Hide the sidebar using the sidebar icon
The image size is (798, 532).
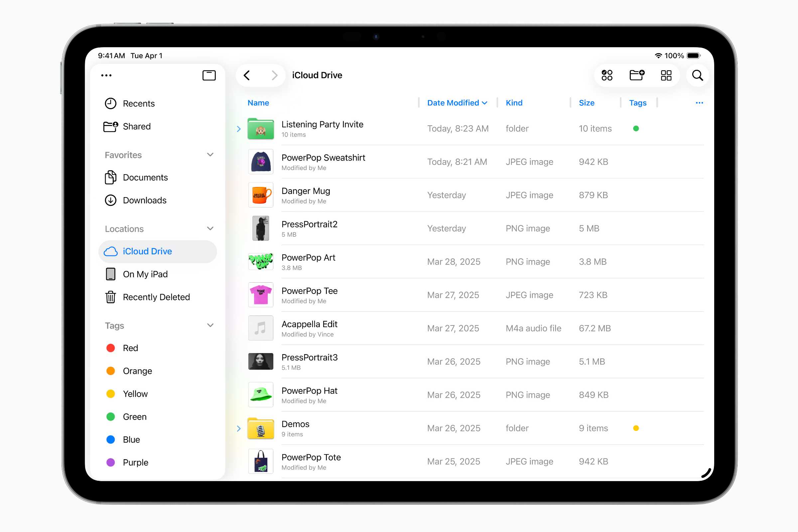(209, 75)
